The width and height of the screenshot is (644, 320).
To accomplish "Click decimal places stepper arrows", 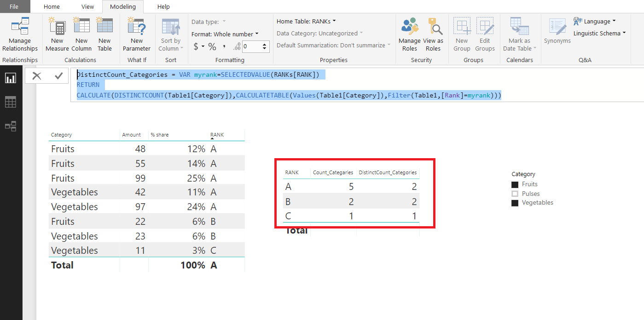I will [265, 46].
